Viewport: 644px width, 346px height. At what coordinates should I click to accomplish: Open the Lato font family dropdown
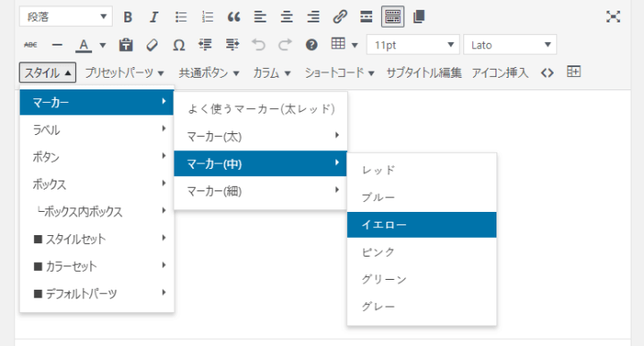pos(510,45)
